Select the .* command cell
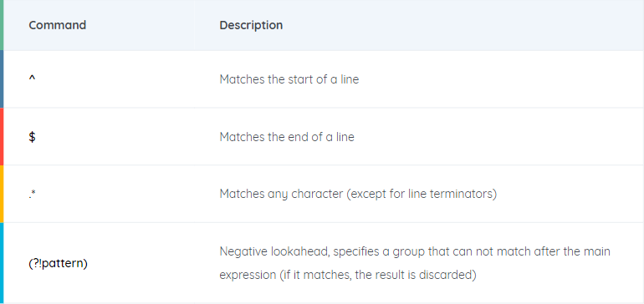Viewport: 644px width, 304px height. [x=33, y=194]
